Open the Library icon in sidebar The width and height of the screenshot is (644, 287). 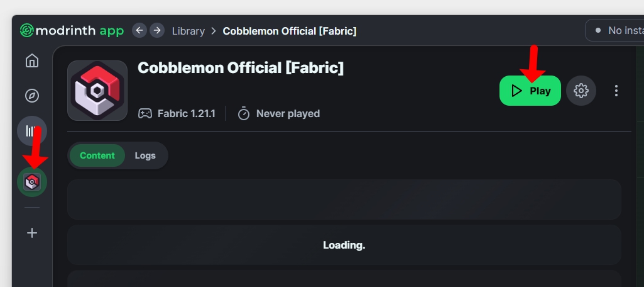pos(32,130)
